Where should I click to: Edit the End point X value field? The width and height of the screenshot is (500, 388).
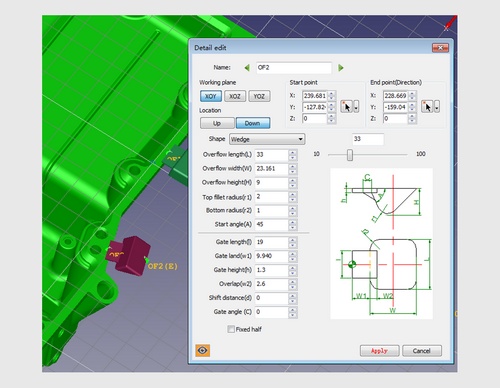click(395, 96)
